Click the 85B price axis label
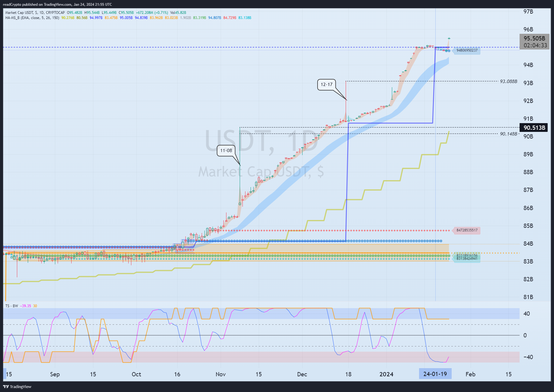This screenshot has width=554, height=392. coord(528,226)
